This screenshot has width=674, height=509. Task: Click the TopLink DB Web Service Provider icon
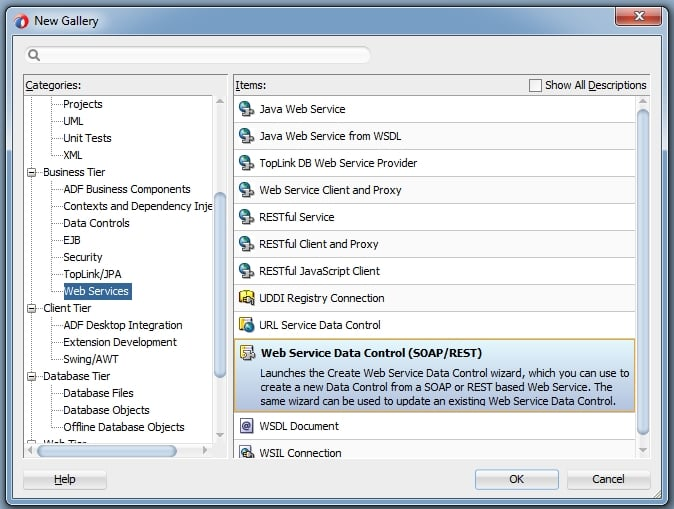[246, 163]
